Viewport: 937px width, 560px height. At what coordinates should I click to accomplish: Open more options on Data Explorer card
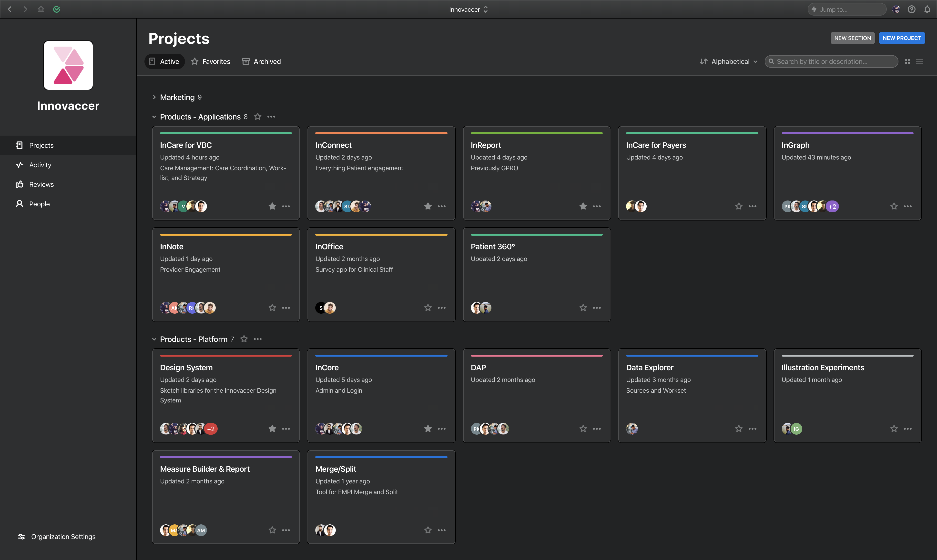pos(752,429)
